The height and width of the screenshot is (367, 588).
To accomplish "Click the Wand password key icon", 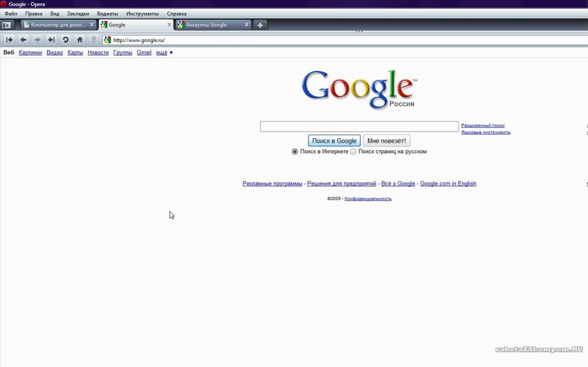I will (x=94, y=40).
